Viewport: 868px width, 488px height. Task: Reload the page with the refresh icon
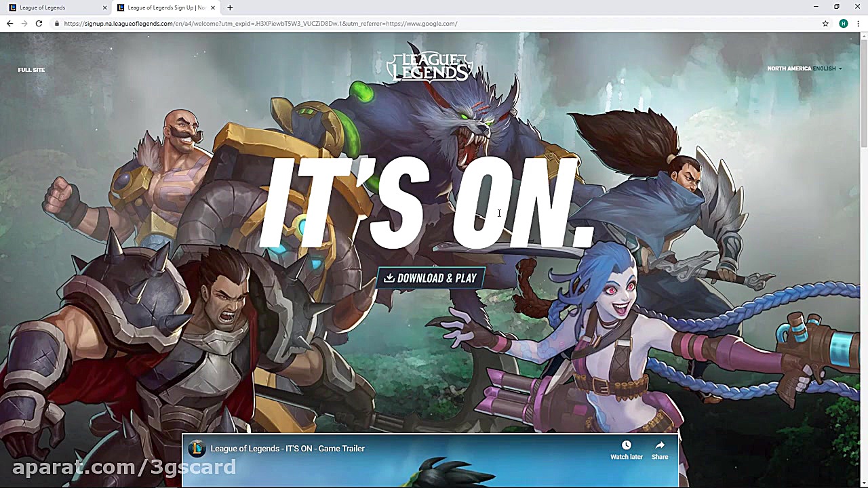tap(39, 24)
